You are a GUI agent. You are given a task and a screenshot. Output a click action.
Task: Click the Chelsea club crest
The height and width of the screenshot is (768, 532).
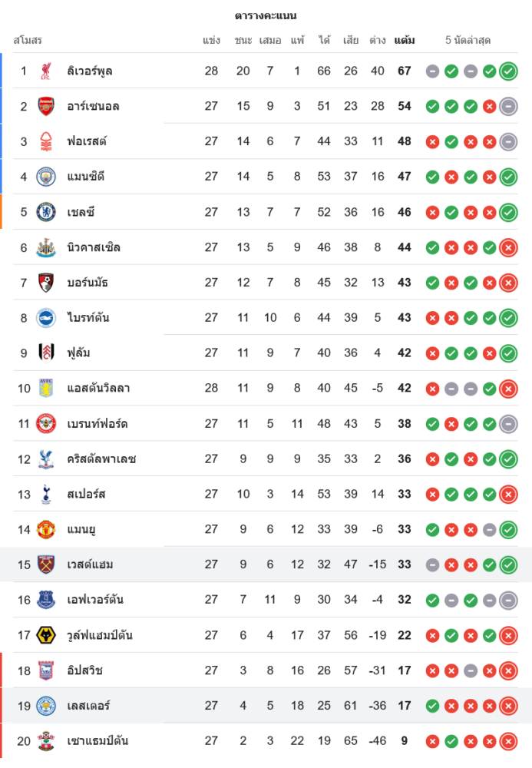46,212
